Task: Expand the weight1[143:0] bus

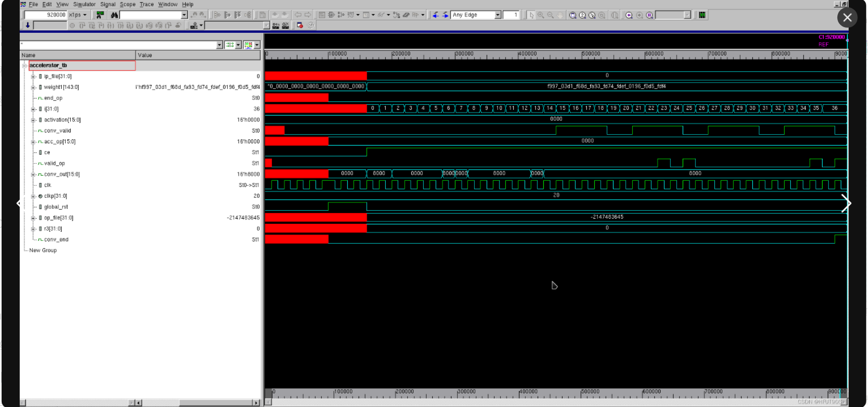Action: [x=33, y=87]
